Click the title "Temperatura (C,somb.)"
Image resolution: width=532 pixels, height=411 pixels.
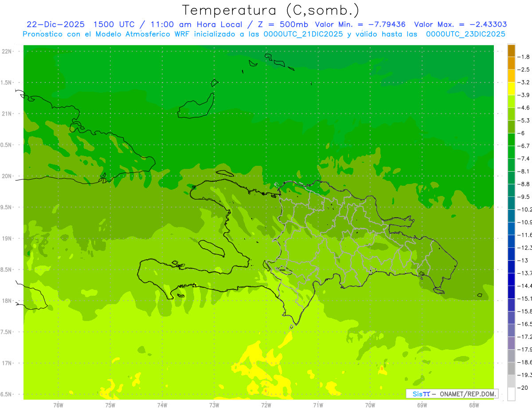click(x=271, y=10)
